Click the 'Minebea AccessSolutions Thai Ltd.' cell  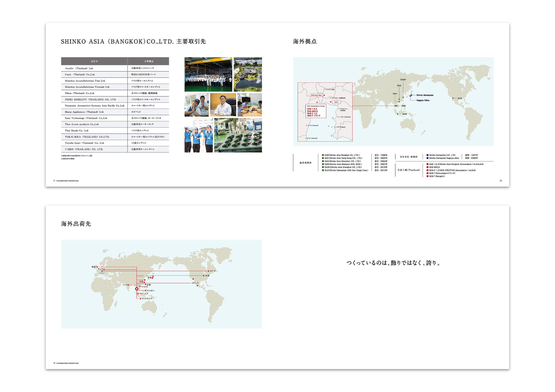[94, 81]
